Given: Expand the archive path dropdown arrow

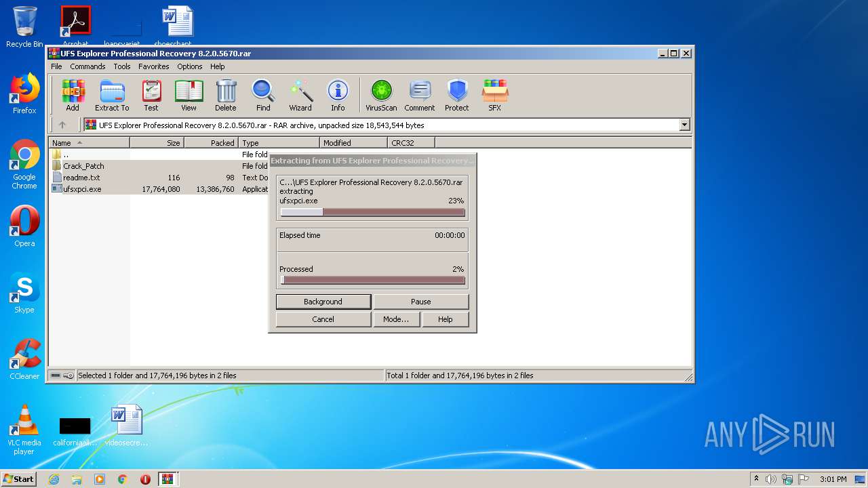Looking at the screenshot, I should pyautogui.click(x=684, y=125).
